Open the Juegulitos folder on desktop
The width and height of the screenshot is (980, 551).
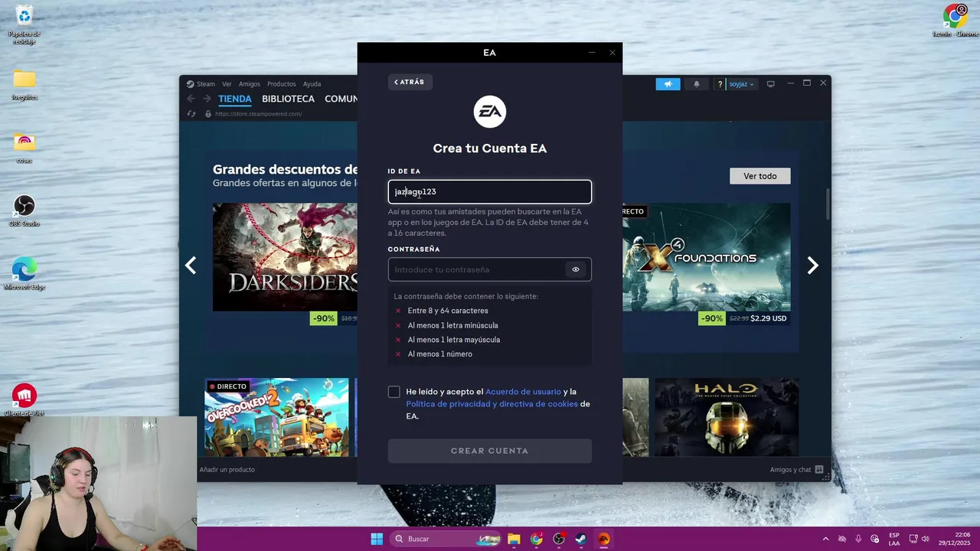tap(24, 85)
